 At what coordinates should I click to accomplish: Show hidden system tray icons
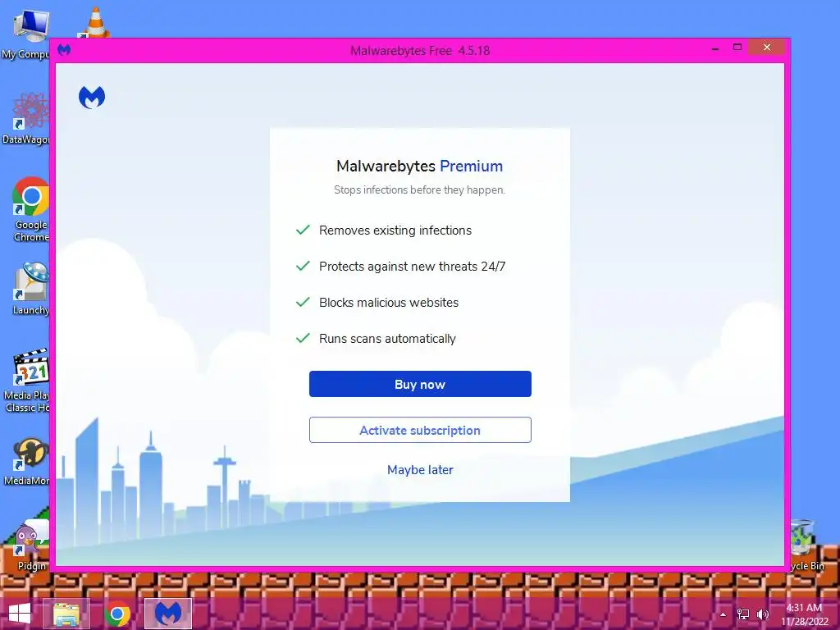coord(723,614)
